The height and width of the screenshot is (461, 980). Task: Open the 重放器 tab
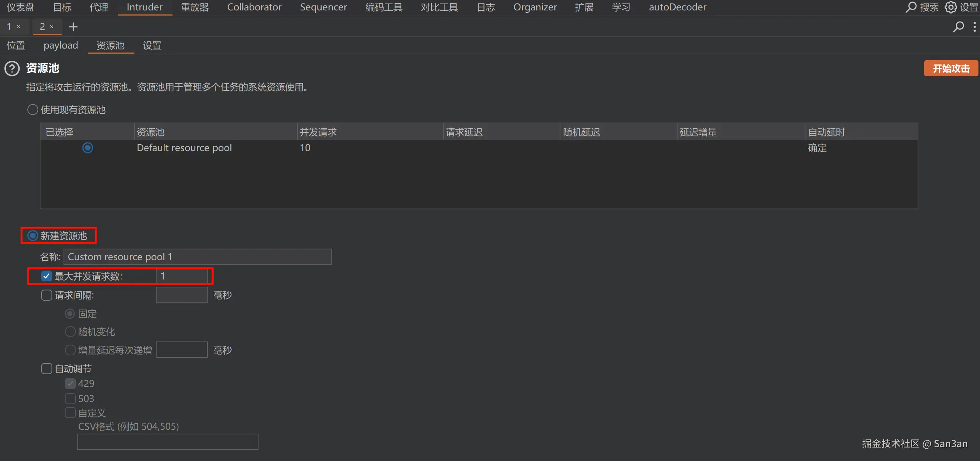click(195, 7)
